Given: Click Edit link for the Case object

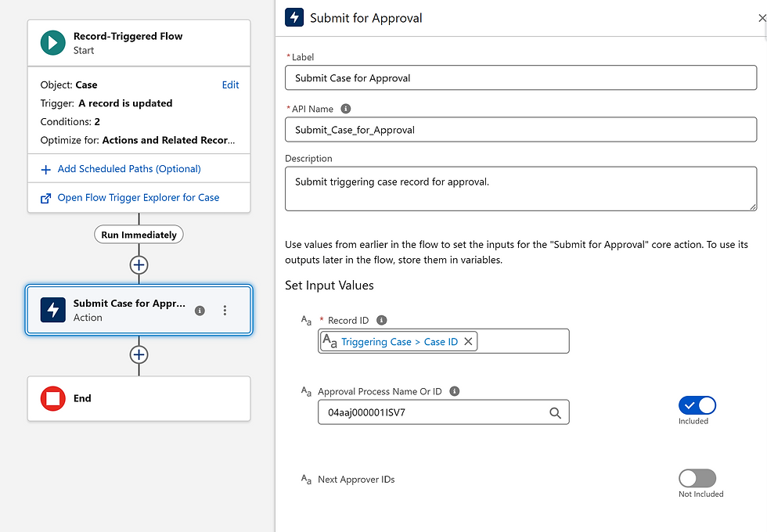Looking at the screenshot, I should [x=230, y=84].
